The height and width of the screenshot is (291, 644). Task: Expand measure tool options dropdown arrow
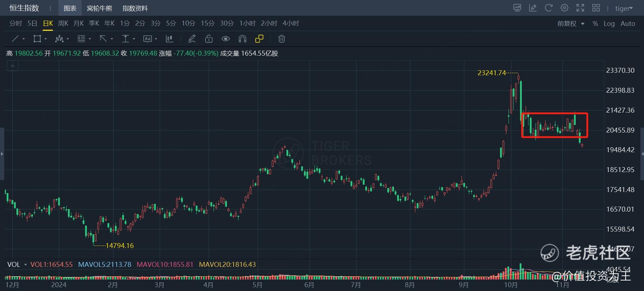(x=134, y=39)
